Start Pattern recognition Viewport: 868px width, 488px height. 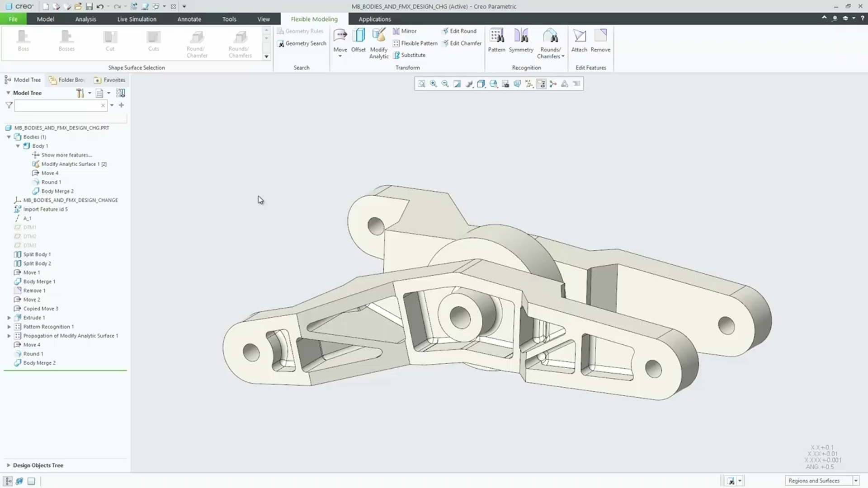point(496,40)
